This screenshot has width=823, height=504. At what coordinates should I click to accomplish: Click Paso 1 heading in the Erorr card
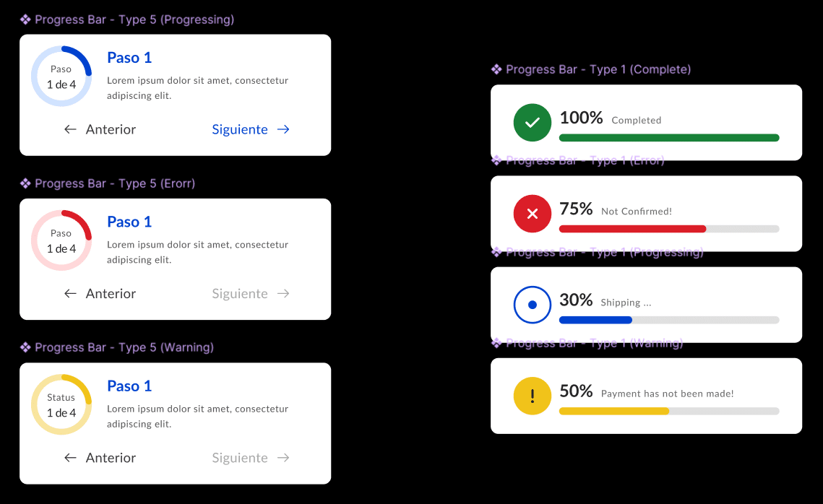coord(129,222)
